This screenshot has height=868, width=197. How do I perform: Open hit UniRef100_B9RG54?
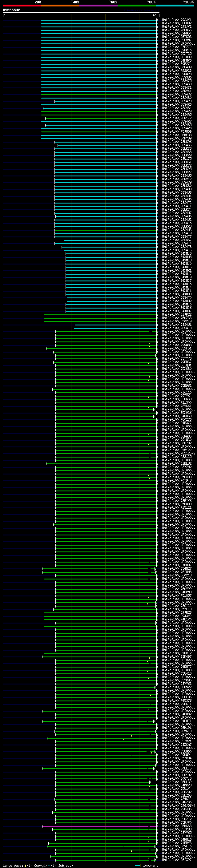(x=176, y=33)
